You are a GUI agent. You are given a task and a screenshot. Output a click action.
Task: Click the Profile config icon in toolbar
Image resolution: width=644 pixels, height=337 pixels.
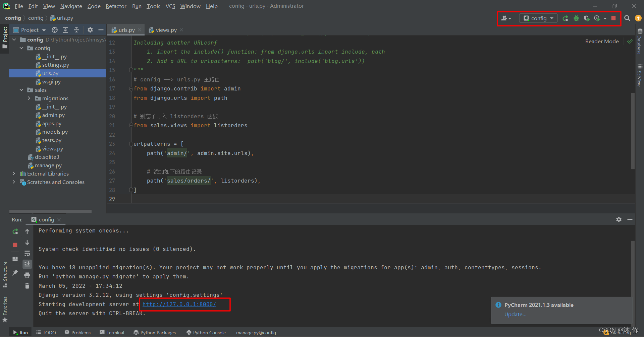tap(597, 18)
